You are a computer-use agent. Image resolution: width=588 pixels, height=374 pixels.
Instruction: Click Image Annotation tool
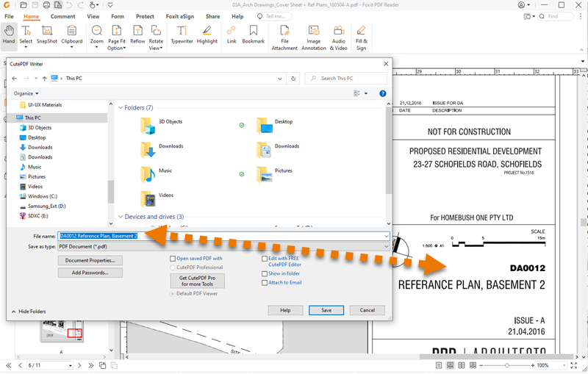point(314,37)
